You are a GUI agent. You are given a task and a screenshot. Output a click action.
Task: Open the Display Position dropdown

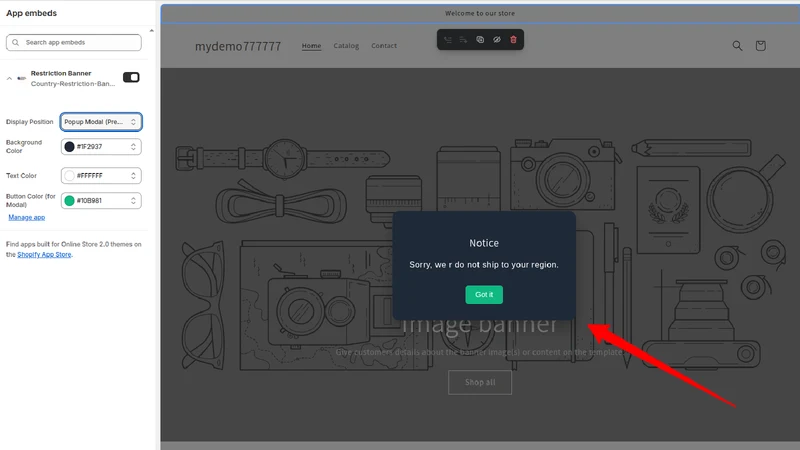tap(101, 122)
